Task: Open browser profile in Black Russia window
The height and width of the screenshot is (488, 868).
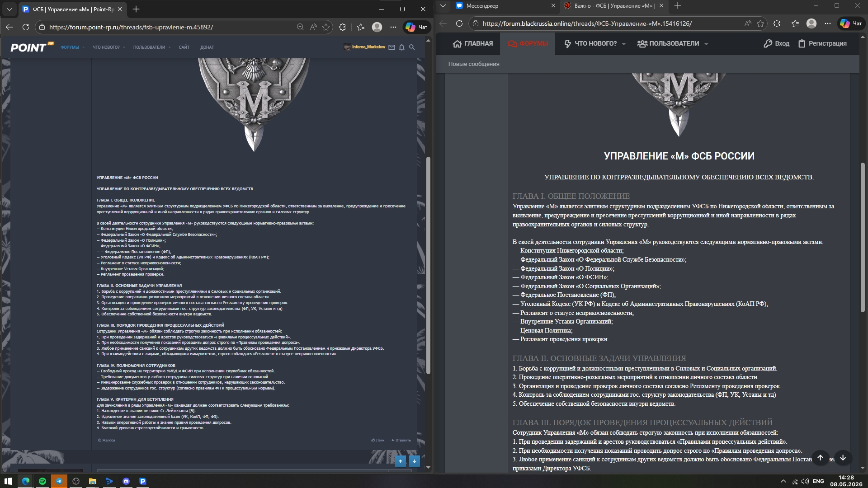Action: pos(811,23)
